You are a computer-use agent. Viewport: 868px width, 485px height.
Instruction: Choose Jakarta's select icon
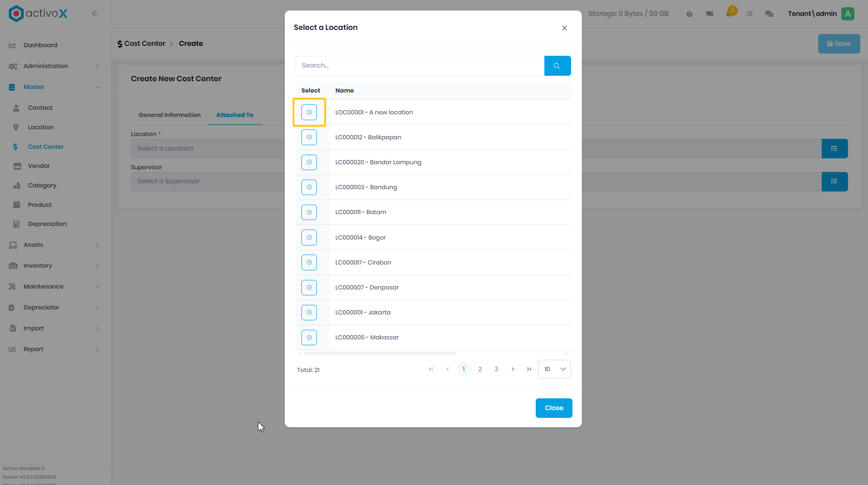click(x=309, y=312)
